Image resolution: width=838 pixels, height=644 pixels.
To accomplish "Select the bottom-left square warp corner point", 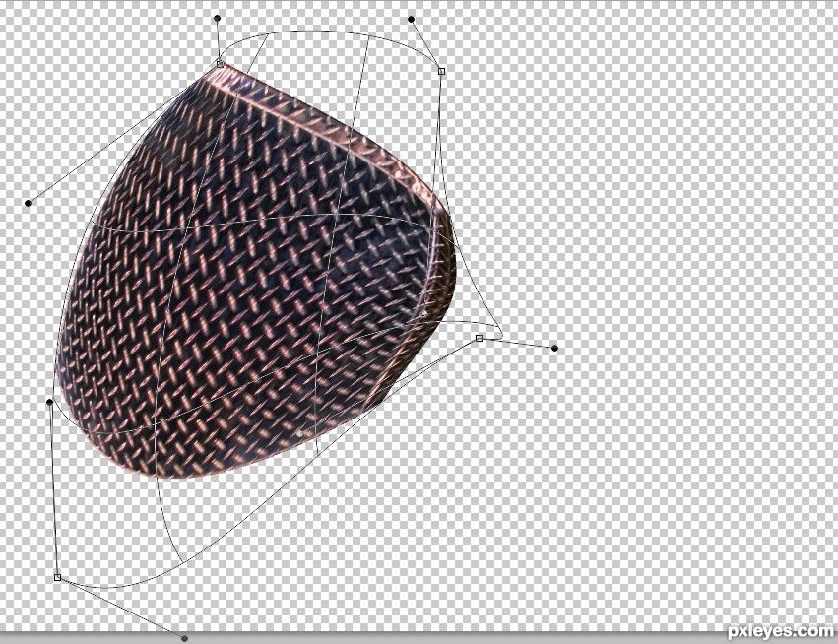I will tap(58, 577).
